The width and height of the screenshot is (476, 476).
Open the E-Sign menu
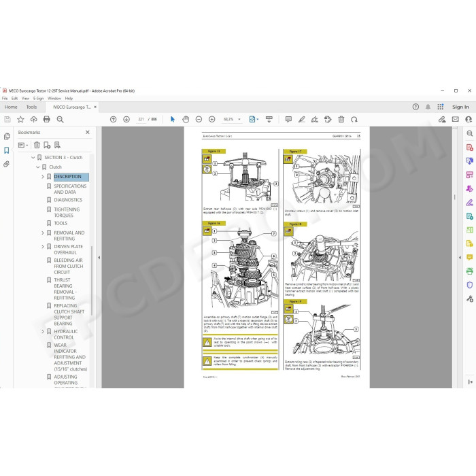pyautogui.click(x=39, y=99)
